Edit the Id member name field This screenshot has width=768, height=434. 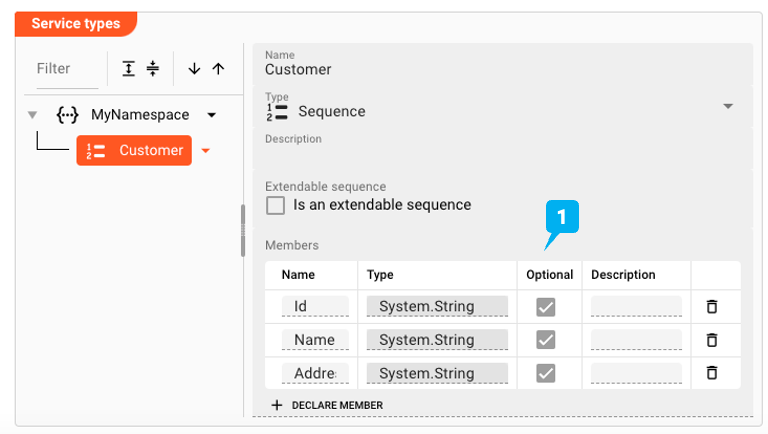(x=315, y=306)
